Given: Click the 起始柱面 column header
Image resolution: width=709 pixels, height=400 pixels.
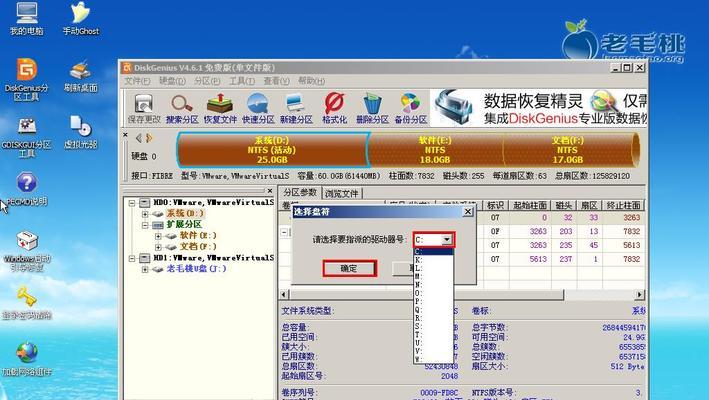Looking at the screenshot, I should tap(530, 205).
